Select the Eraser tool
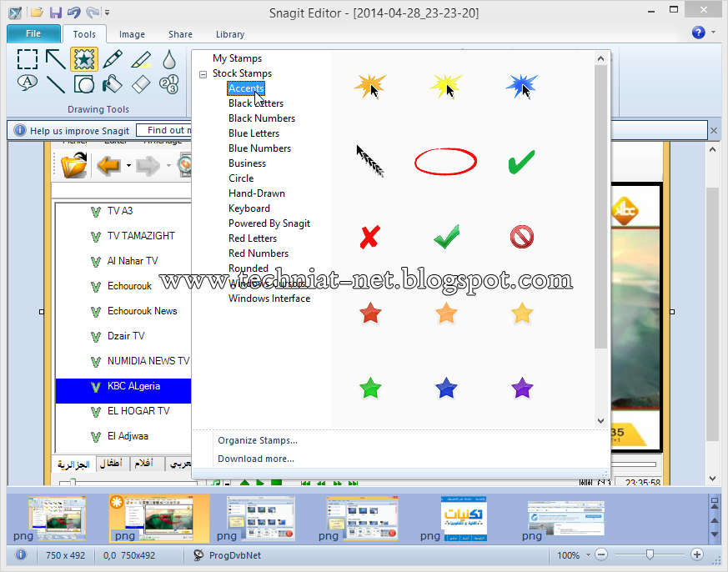The image size is (728, 572). coord(139,84)
